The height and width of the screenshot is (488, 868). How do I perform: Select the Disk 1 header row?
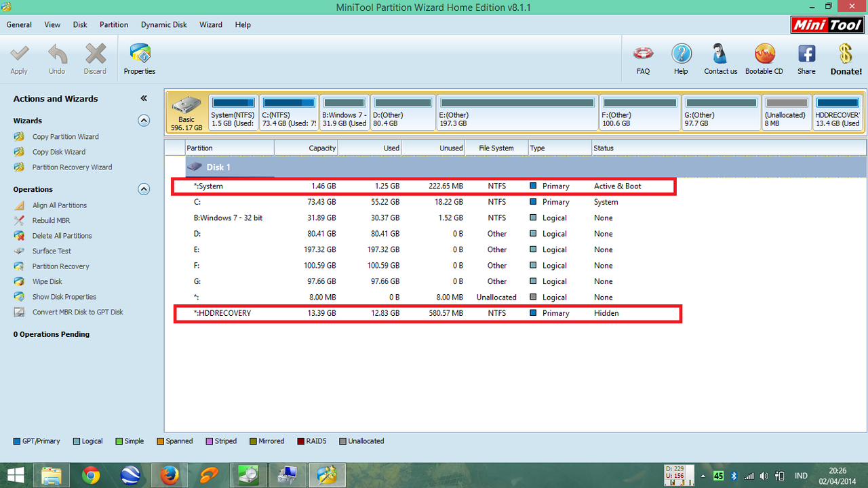point(526,167)
